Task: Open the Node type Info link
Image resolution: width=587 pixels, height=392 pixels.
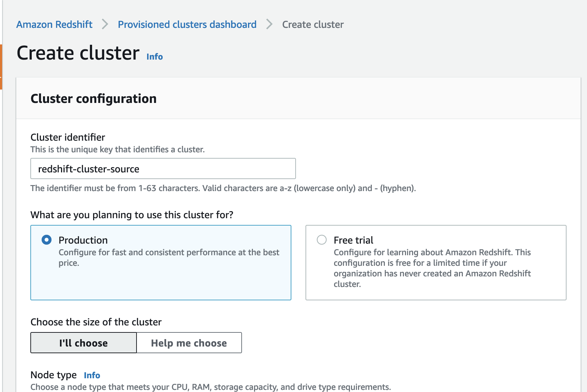Action: click(x=92, y=375)
